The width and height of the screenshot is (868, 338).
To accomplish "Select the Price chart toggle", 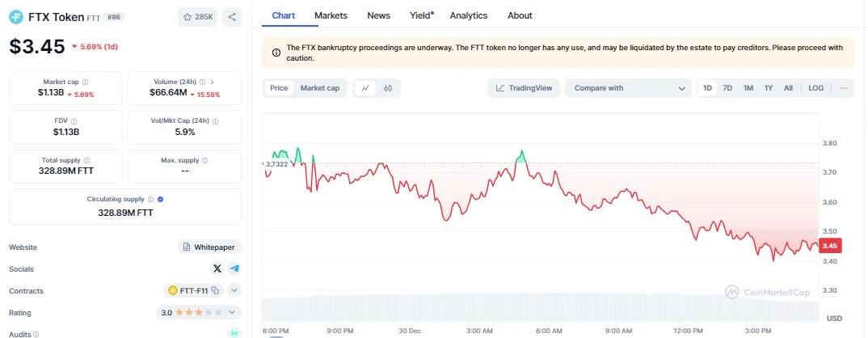I will (x=279, y=88).
